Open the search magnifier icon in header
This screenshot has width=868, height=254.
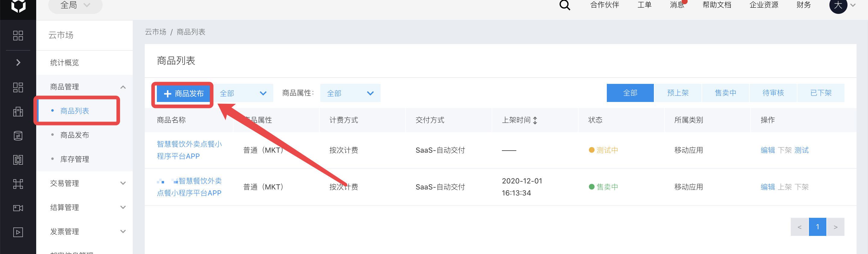(x=565, y=5)
